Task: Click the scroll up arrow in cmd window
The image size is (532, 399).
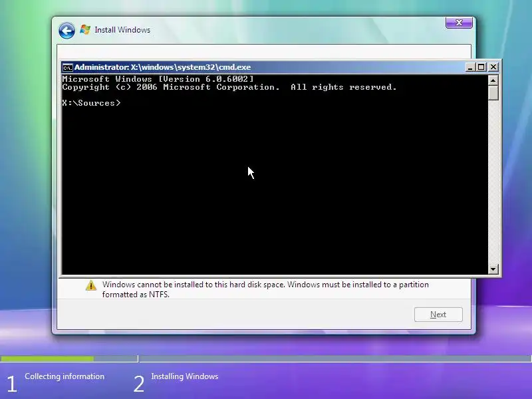Action: [x=493, y=80]
